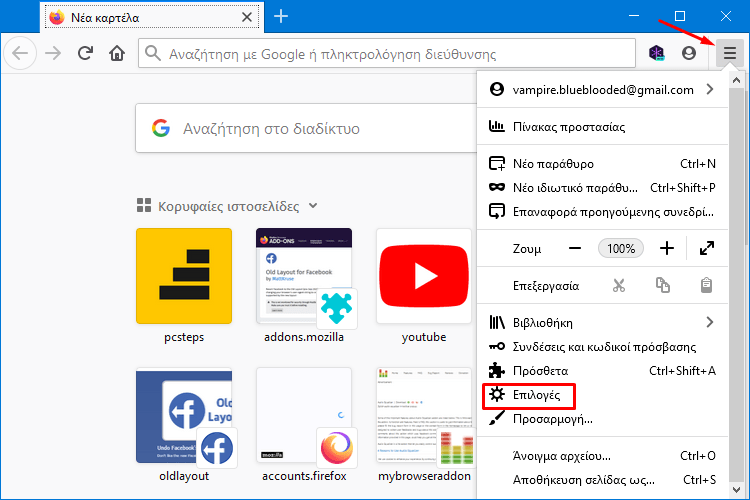Click the account chevron arrow in menu
This screenshot has width=750, height=500.
click(710, 89)
